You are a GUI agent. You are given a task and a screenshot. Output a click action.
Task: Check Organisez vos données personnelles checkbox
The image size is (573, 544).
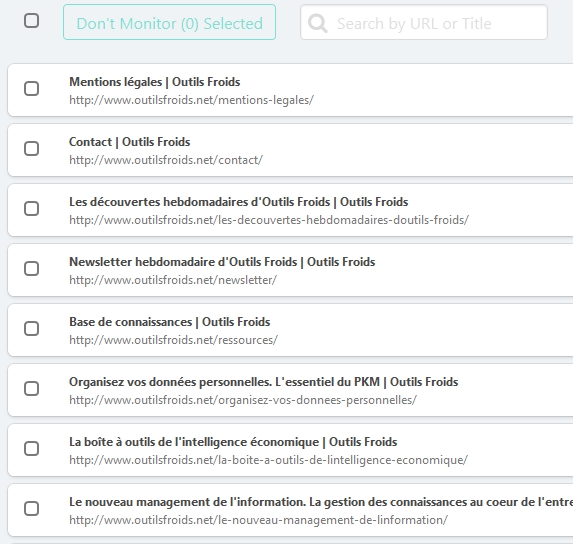click(x=31, y=388)
